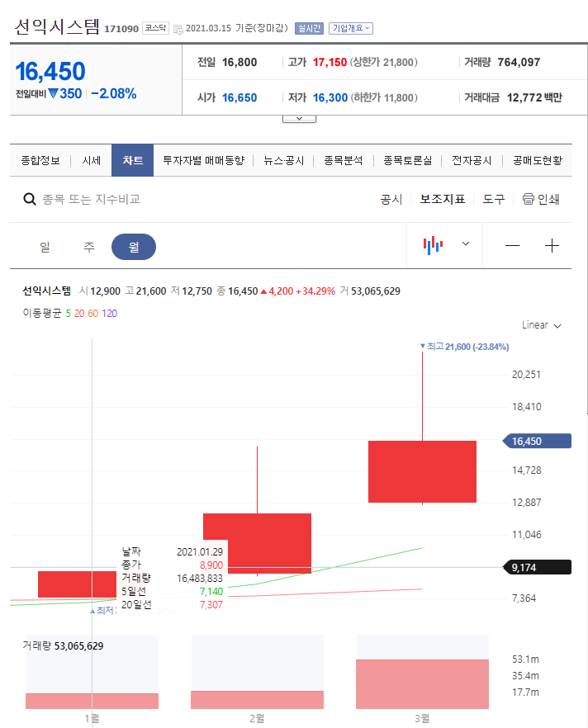
Task: Click the 코스닥 market badge
Action: coord(155,28)
